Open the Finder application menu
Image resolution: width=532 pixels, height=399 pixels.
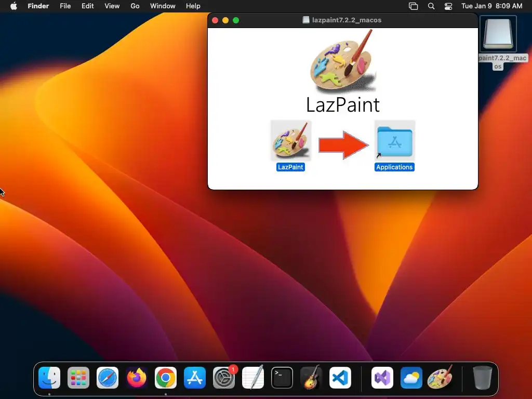38,6
